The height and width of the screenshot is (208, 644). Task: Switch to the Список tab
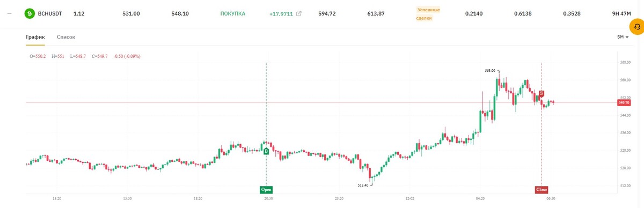(x=66, y=37)
